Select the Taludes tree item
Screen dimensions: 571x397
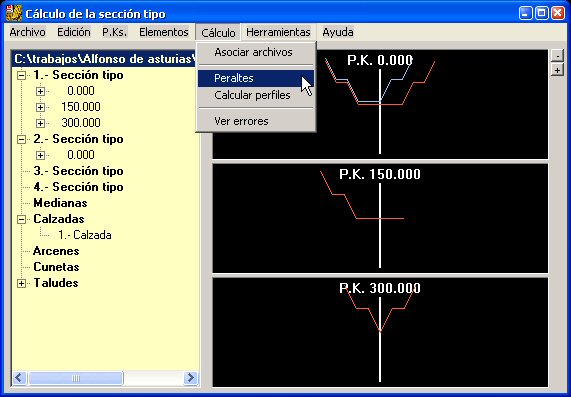[56, 283]
